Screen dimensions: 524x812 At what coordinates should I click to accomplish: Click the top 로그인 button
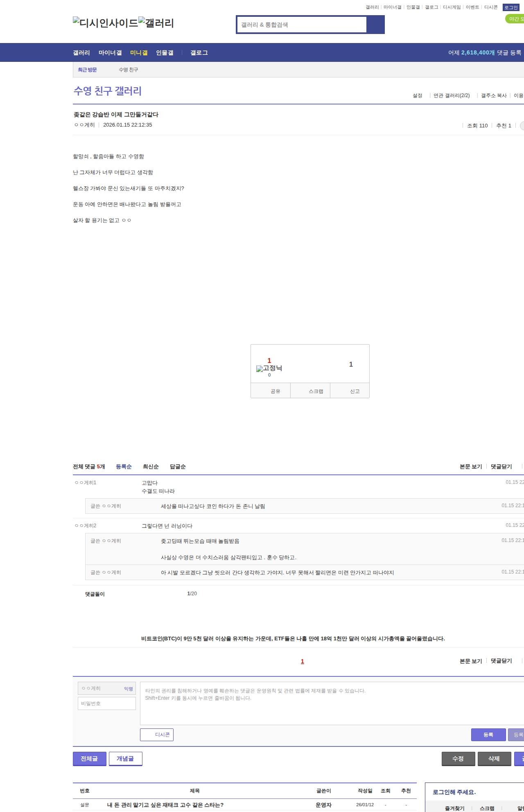[511, 7]
